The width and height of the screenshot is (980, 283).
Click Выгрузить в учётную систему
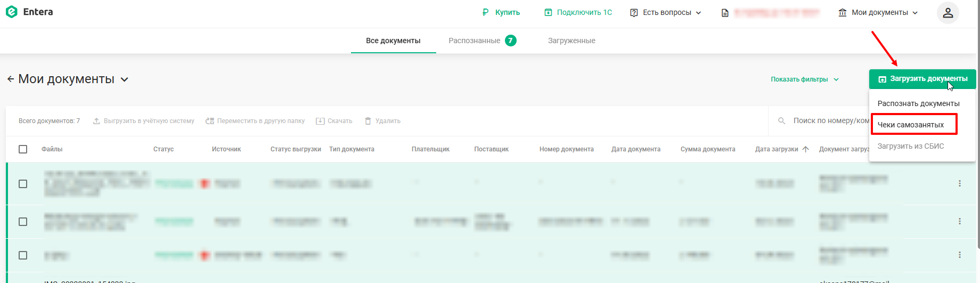[x=143, y=121]
